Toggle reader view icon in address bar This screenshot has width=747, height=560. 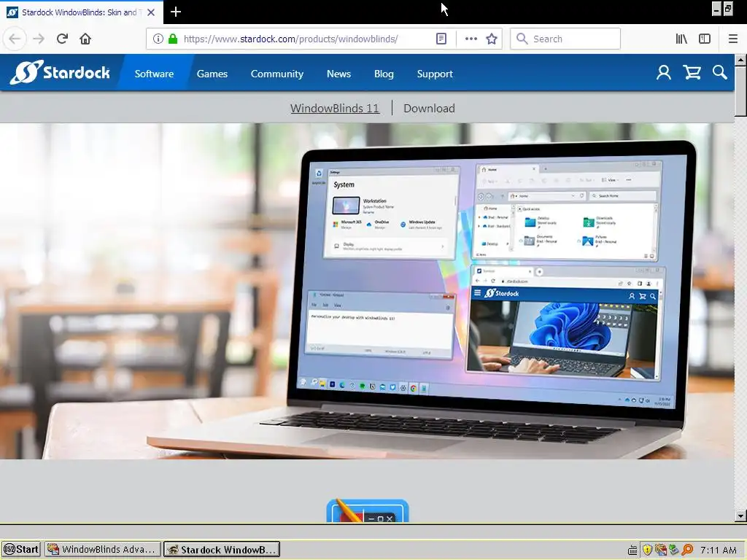[x=441, y=39]
